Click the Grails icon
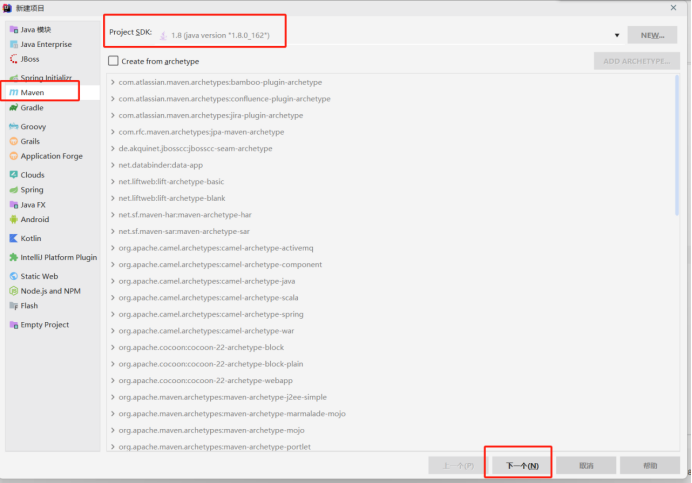 (14, 141)
